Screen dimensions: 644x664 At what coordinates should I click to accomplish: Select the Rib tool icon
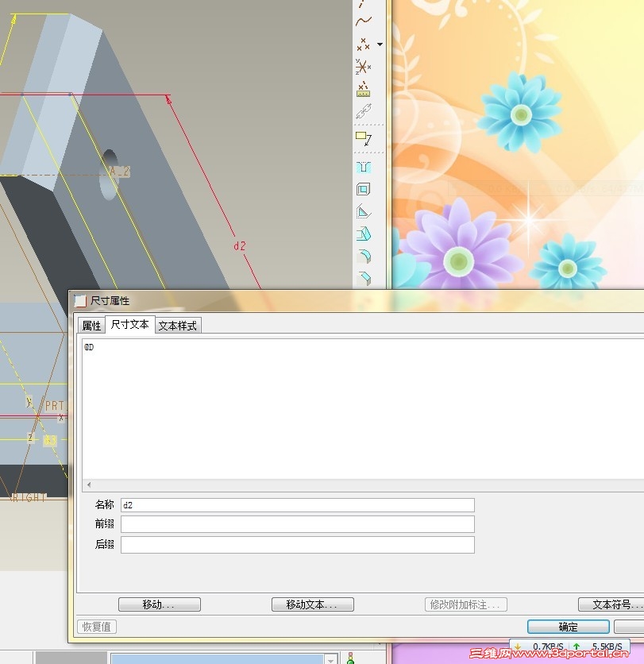tap(363, 211)
